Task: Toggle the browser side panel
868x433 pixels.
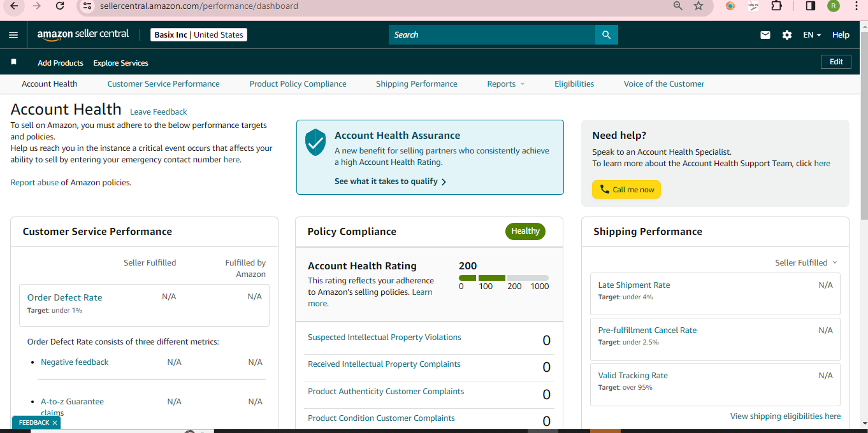Action: pyautogui.click(x=811, y=6)
